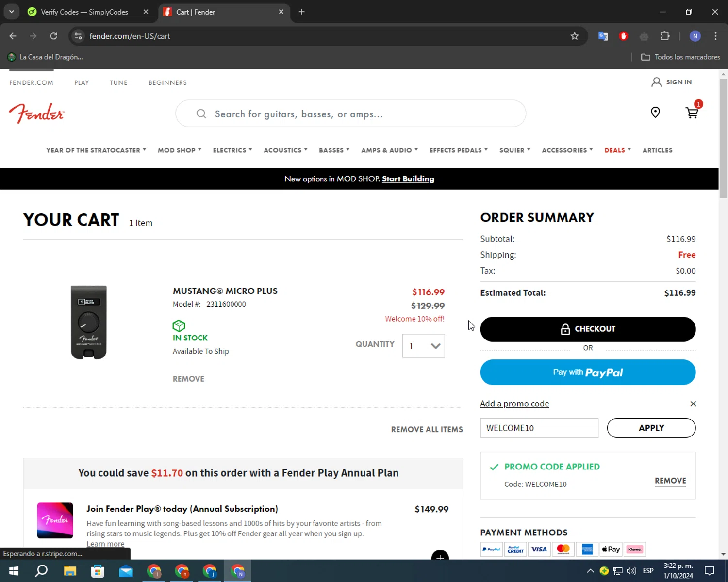
Task: Click Add a promo code link
Action: pyautogui.click(x=514, y=404)
